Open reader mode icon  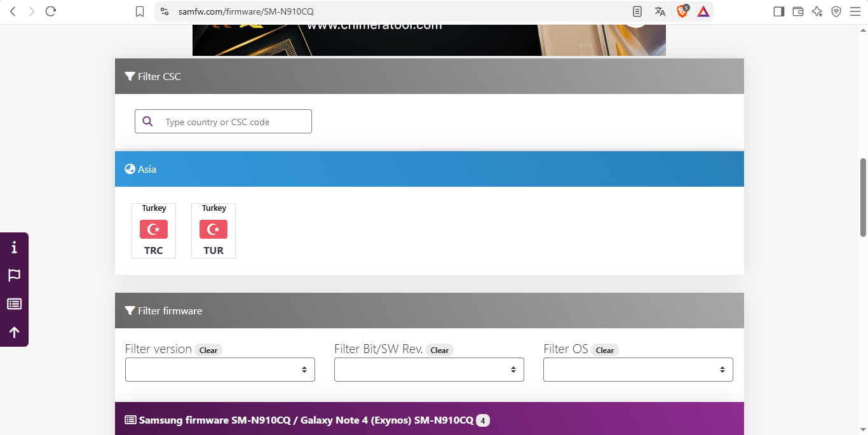(x=637, y=11)
